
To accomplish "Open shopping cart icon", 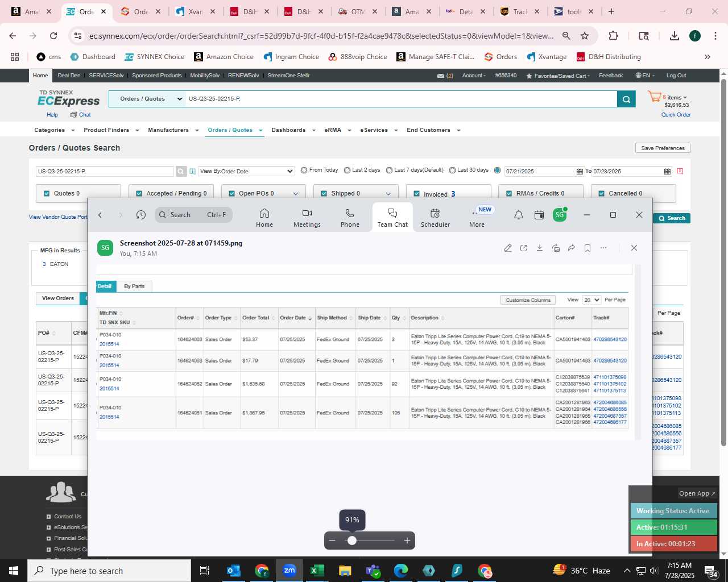I will [655, 97].
